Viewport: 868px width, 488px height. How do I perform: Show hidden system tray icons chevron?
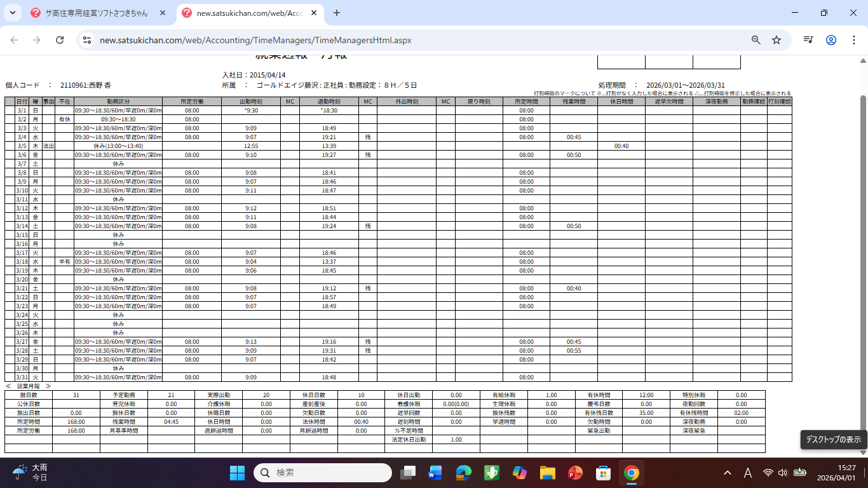(728, 473)
